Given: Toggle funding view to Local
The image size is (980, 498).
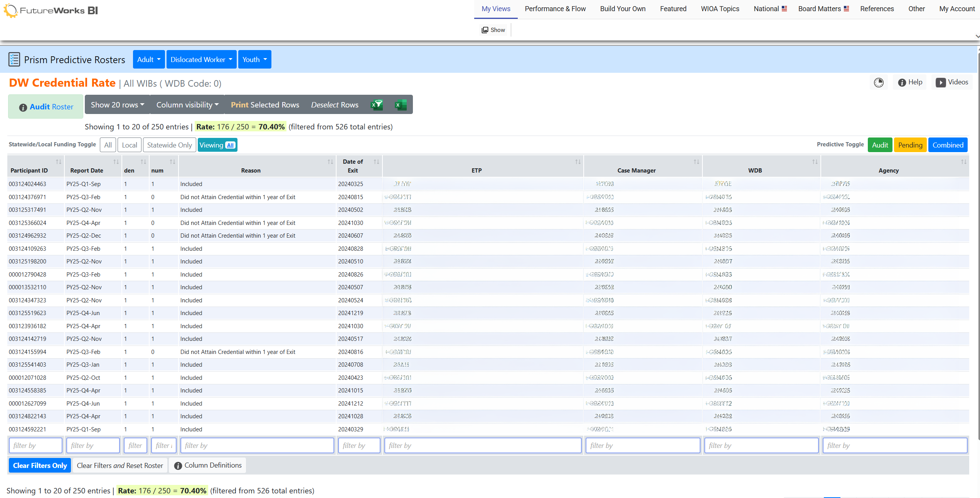Looking at the screenshot, I should [130, 145].
